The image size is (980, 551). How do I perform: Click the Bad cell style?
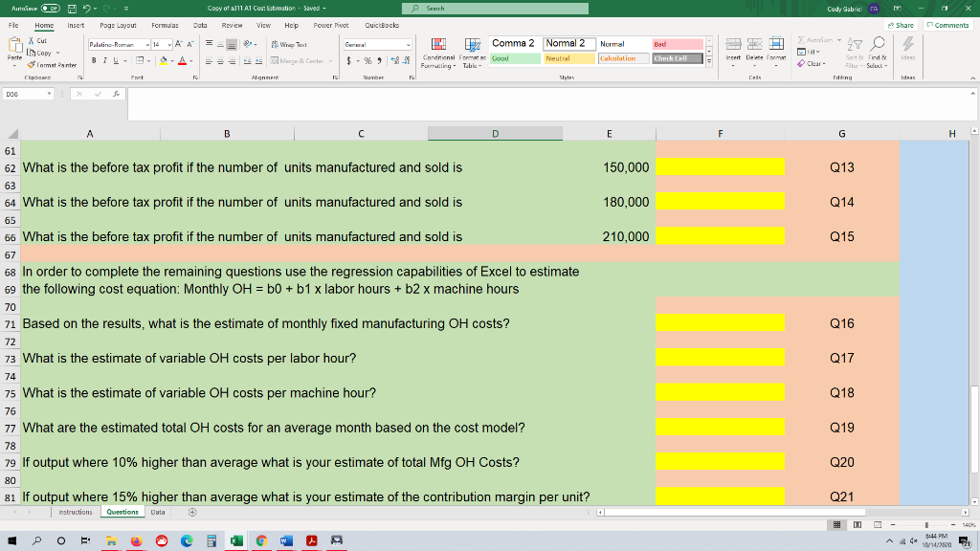point(678,44)
